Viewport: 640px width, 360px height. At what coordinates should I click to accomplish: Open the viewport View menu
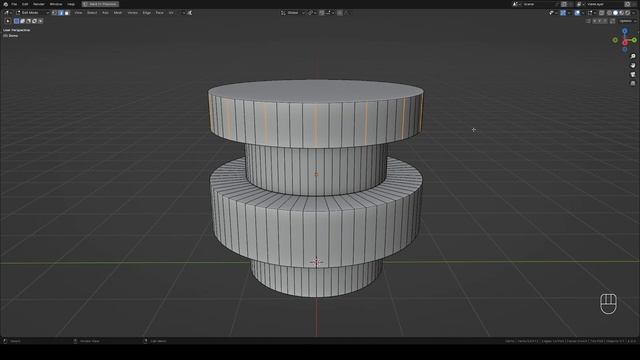(x=78, y=13)
